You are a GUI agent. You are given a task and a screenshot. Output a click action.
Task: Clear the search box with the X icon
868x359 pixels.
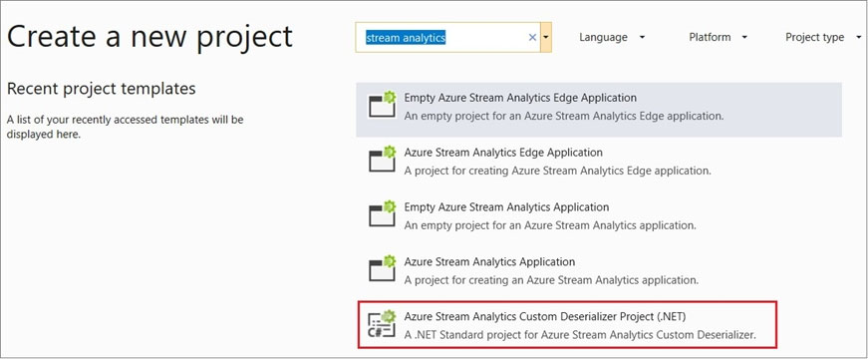pyautogui.click(x=532, y=38)
